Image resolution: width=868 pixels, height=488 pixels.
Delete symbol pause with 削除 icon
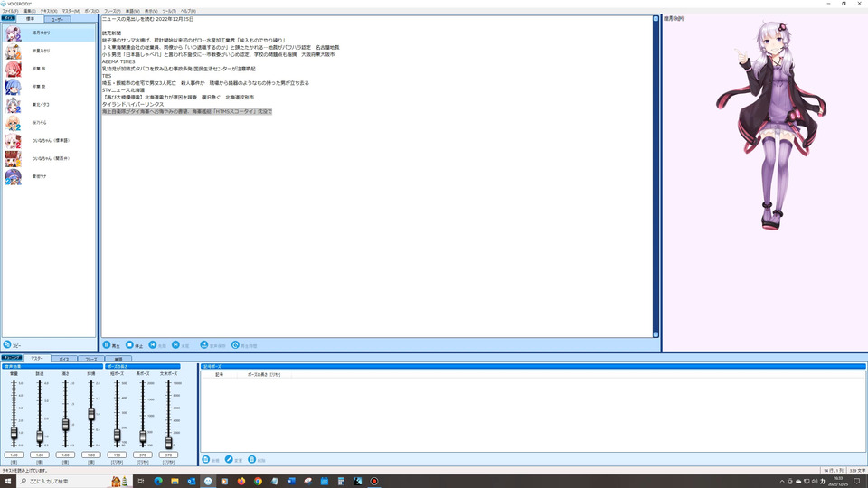(x=252, y=460)
